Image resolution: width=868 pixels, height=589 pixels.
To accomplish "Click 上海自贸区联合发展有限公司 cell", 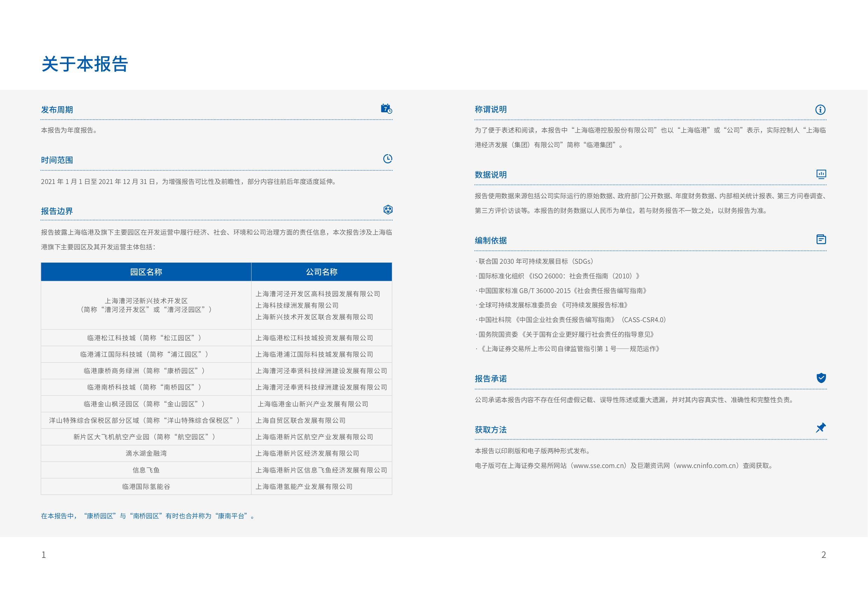I will pyautogui.click(x=322, y=420).
